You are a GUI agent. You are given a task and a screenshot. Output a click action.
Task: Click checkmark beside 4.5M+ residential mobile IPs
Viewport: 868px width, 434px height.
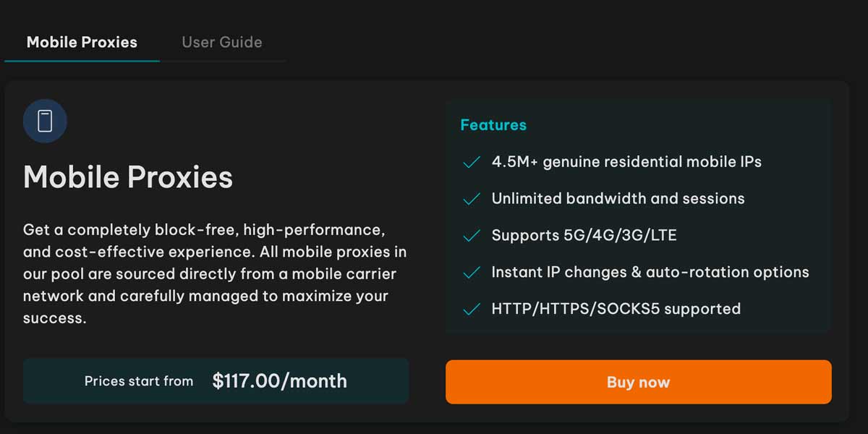click(x=472, y=162)
